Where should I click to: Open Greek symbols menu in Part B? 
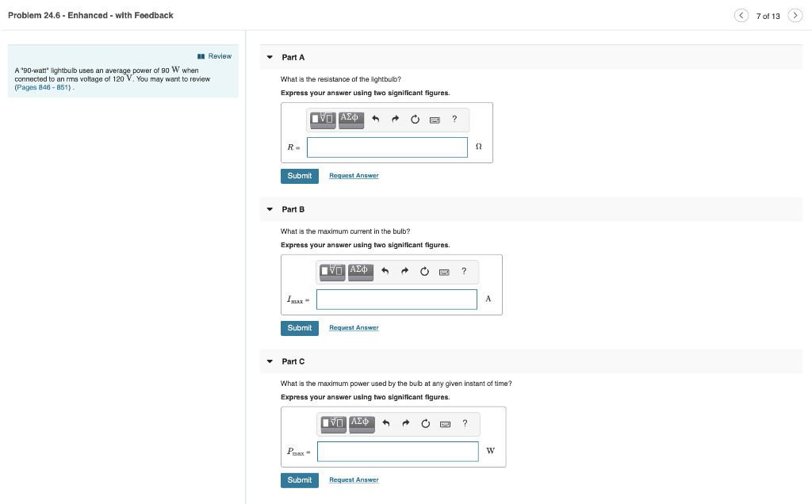[x=361, y=272]
